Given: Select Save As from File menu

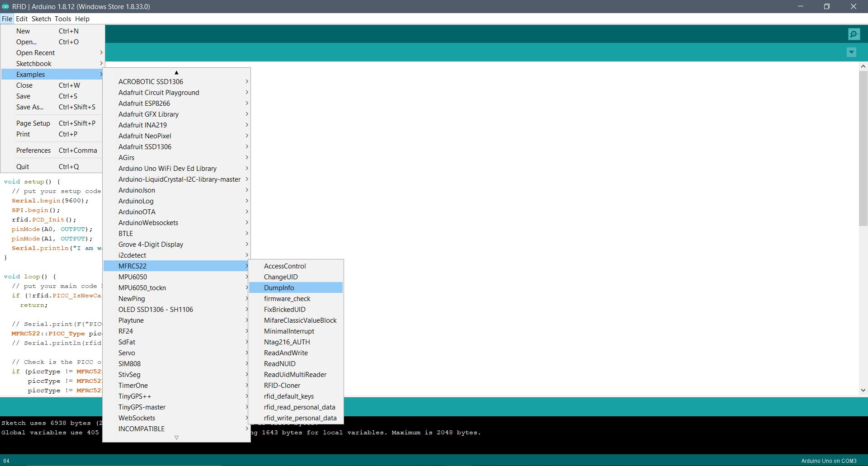Looking at the screenshot, I should point(30,107).
